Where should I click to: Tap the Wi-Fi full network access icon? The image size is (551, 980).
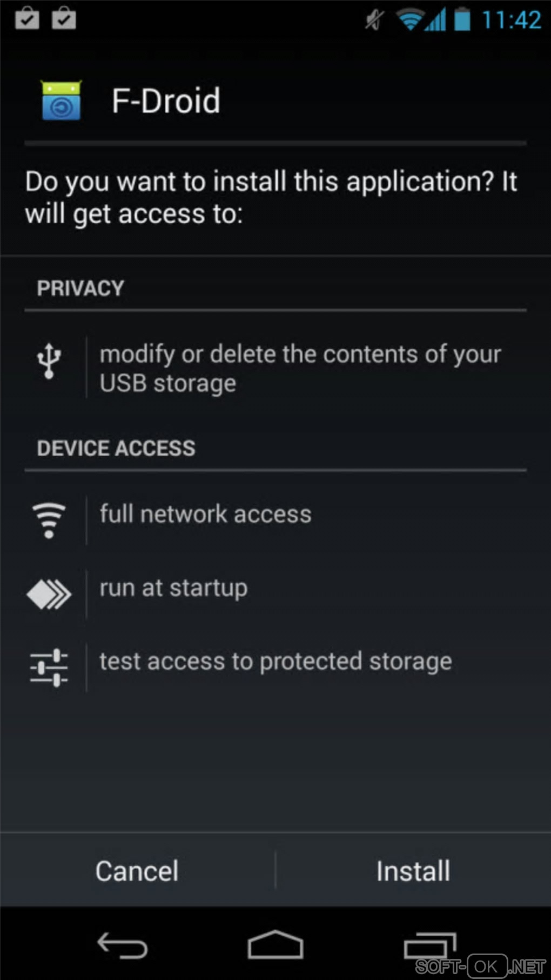point(49,519)
